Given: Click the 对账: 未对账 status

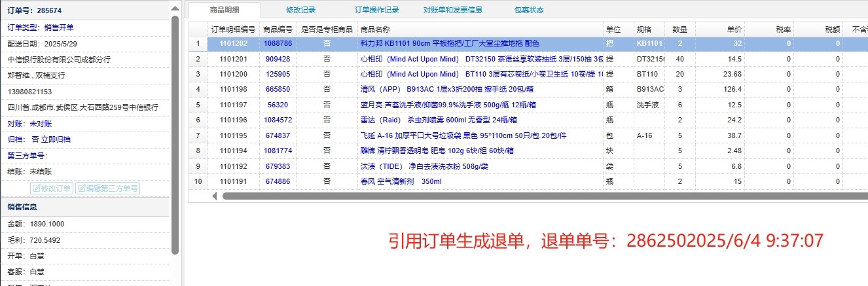Looking at the screenshot, I should tap(29, 124).
